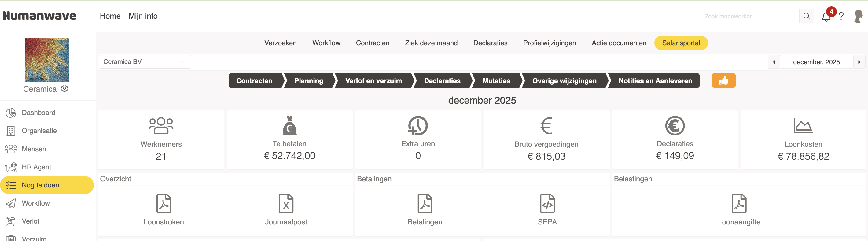
Task: Click the orange thumbs-up approve button
Action: coord(723,80)
